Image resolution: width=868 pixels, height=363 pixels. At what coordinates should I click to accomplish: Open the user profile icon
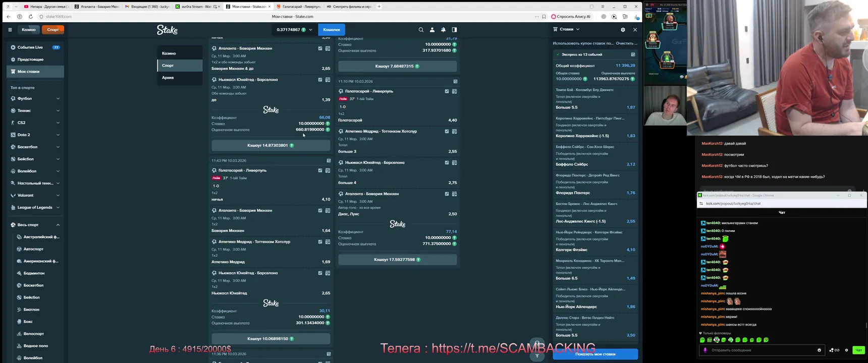point(432,30)
